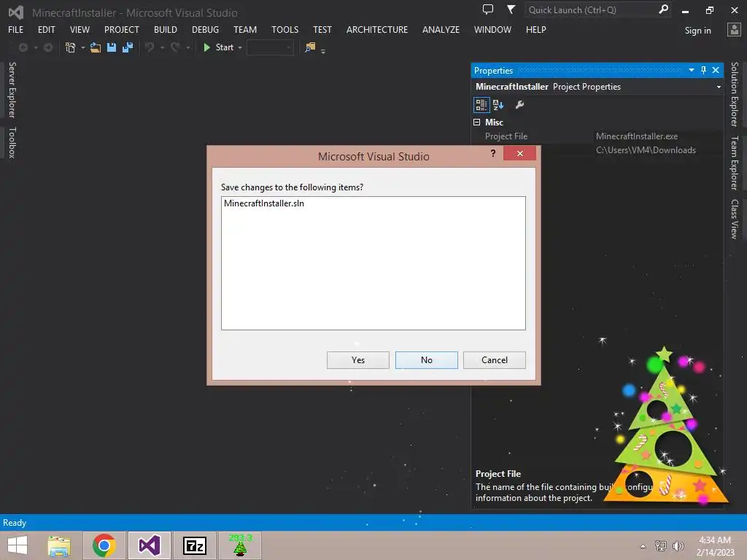Select the Project File property row

click(597, 136)
